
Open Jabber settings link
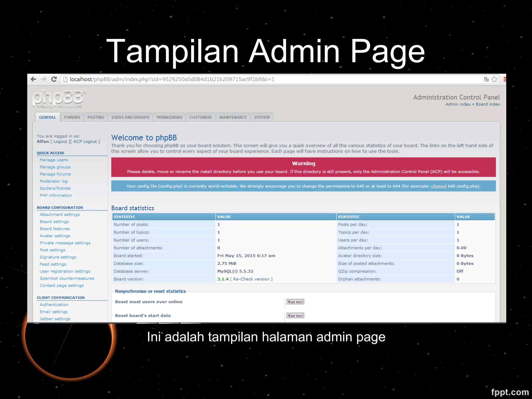coord(55,319)
